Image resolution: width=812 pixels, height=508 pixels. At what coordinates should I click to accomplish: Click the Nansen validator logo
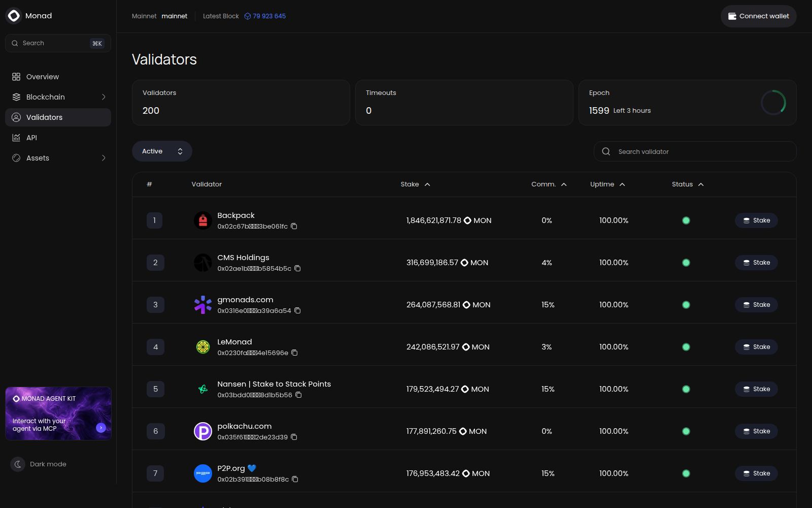[203, 389]
